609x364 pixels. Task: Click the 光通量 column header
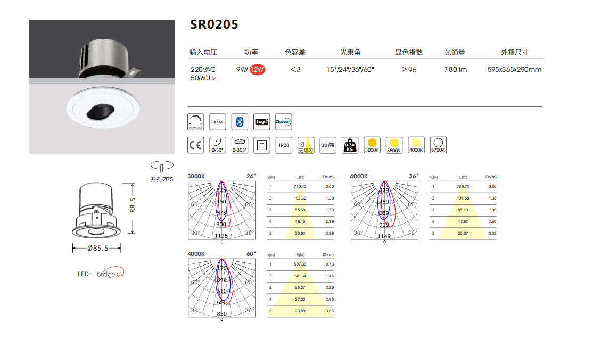(x=455, y=52)
